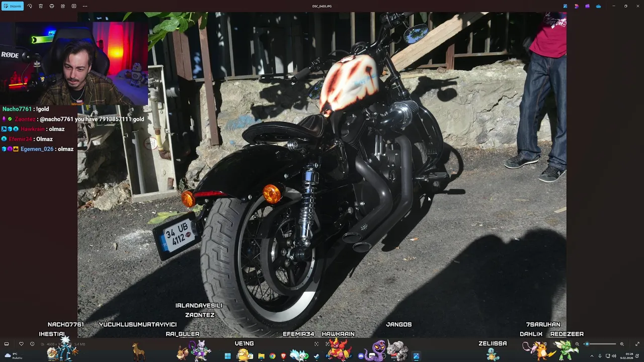Click the 'IRLANDAYESILI' name label

pyautogui.click(x=199, y=306)
